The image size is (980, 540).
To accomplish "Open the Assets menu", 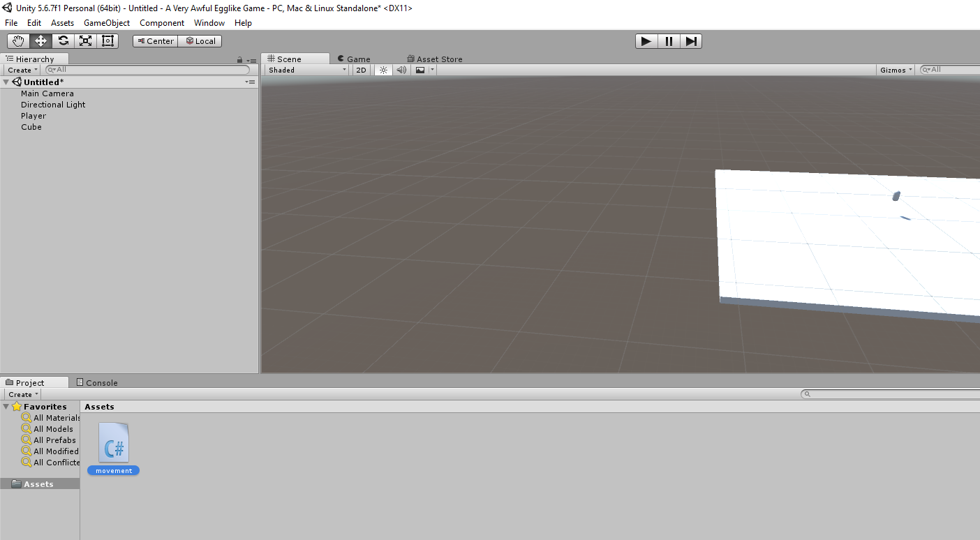I will pyautogui.click(x=62, y=23).
